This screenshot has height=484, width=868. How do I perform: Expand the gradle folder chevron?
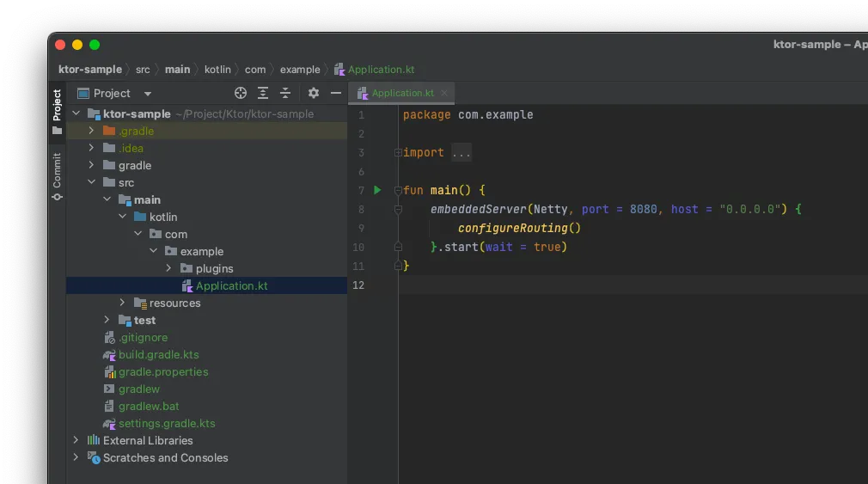click(x=91, y=165)
